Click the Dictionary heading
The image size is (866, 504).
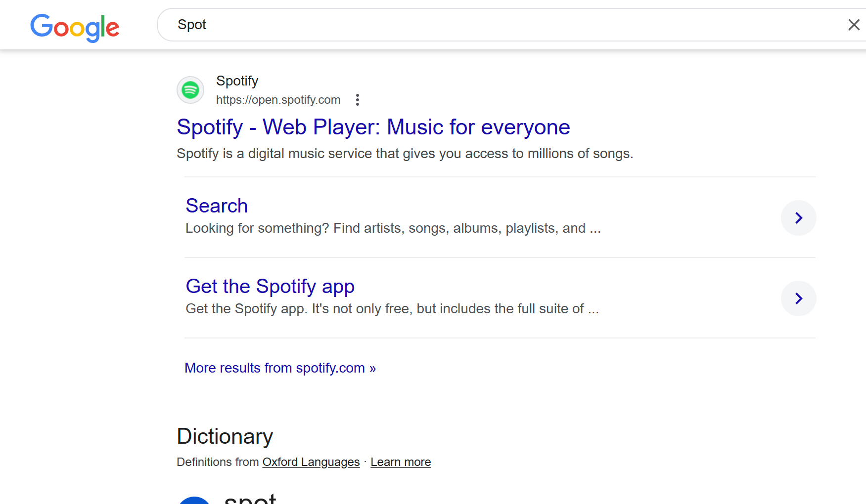click(225, 436)
